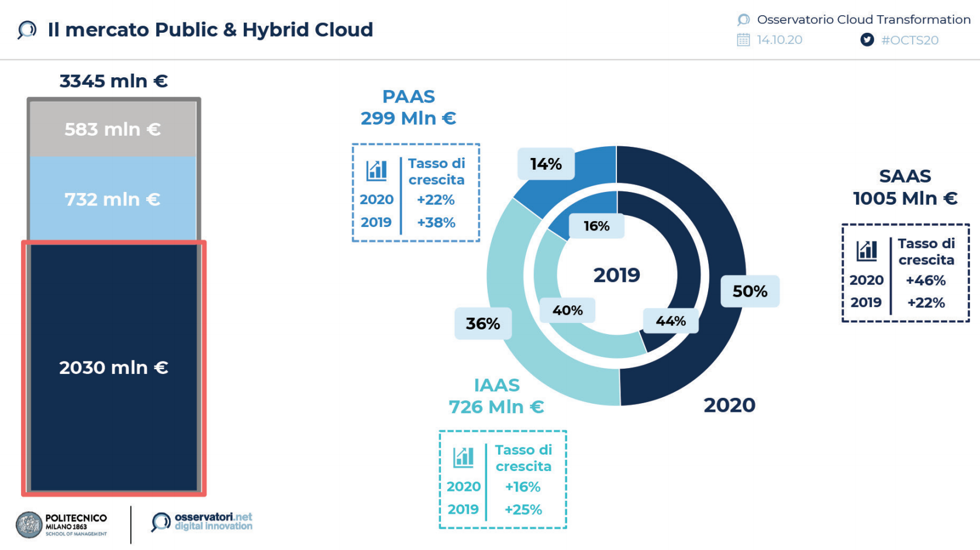Click the 50% label on the outer donut ring

point(750,291)
